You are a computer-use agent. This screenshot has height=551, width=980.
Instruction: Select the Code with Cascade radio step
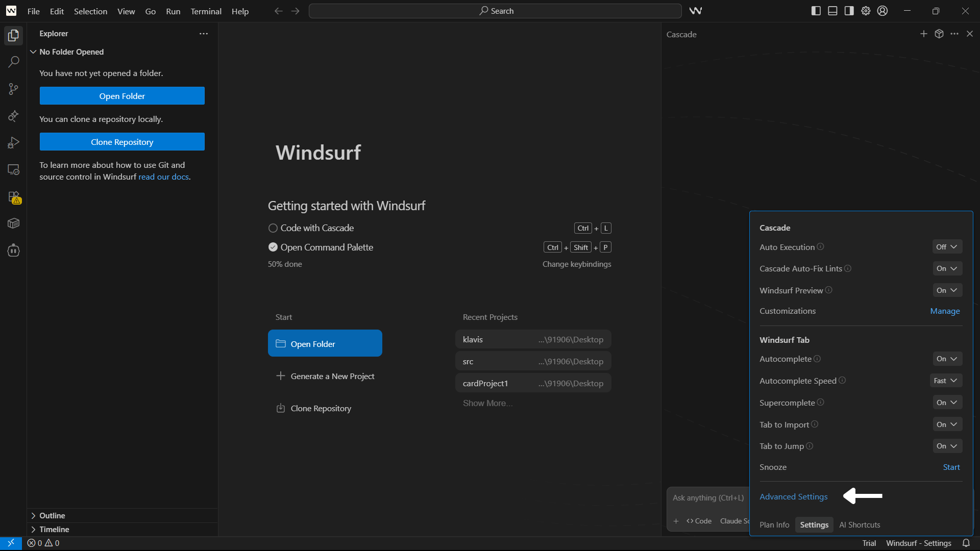click(x=273, y=228)
